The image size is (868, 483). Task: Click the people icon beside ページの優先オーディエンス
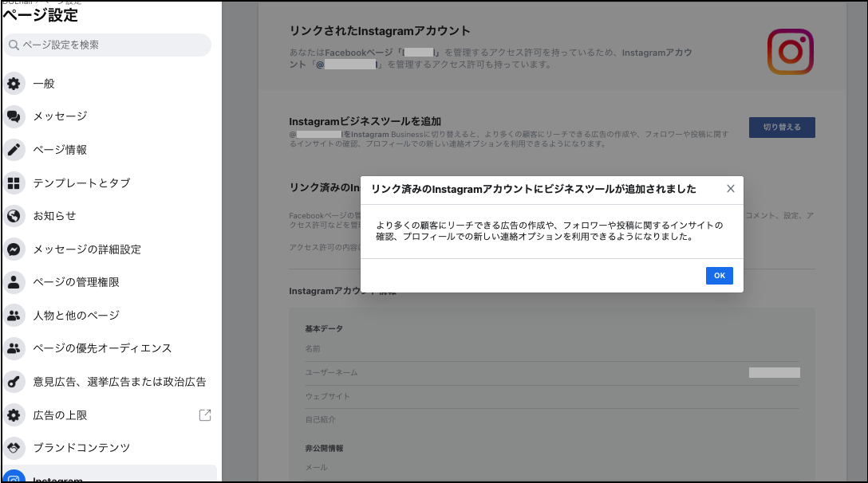click(x=14, y=348)
